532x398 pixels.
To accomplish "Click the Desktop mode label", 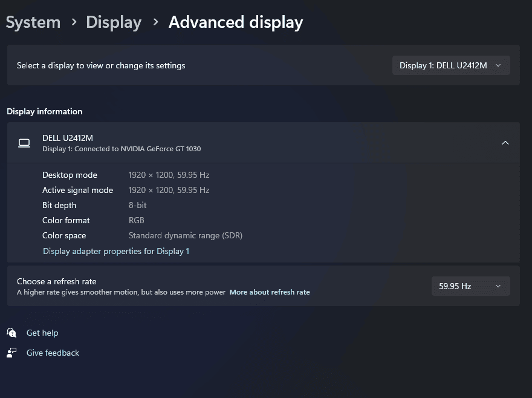I will (70, 175).
